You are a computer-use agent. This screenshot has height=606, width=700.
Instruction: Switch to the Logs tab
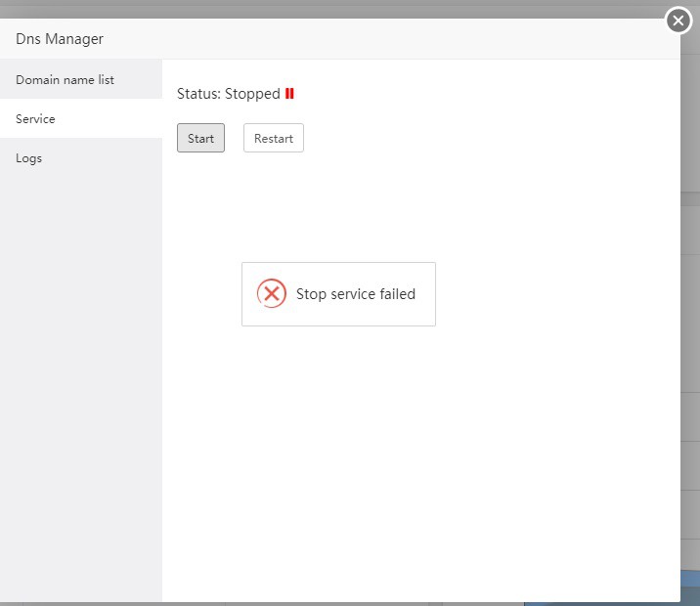click(x=29, y=157)
